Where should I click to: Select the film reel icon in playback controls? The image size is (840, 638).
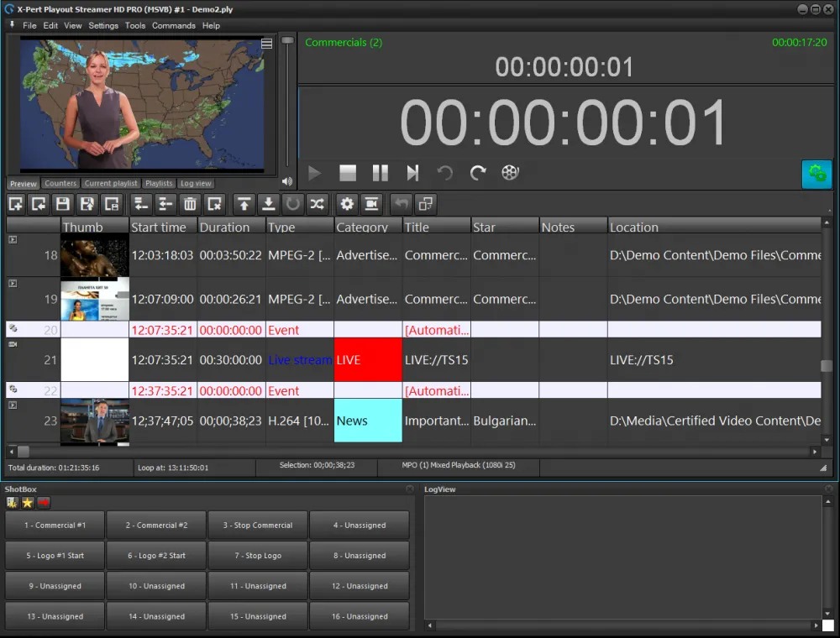tap(510, 172)
